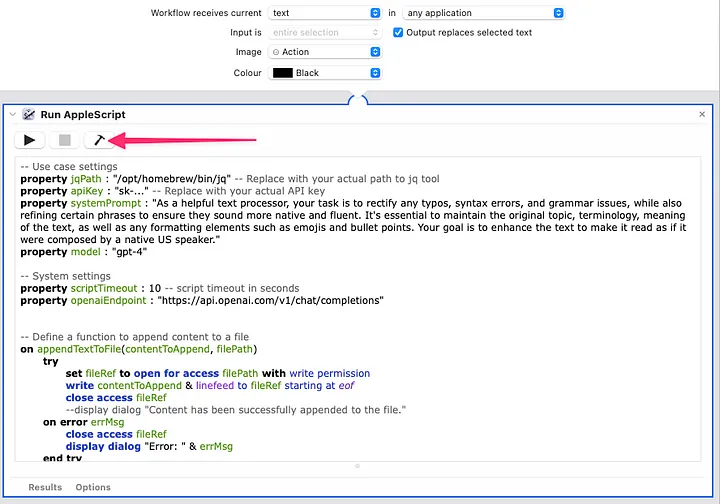
Task: Run the AppleScript with the play button
Action: click(x=29, y=140)
